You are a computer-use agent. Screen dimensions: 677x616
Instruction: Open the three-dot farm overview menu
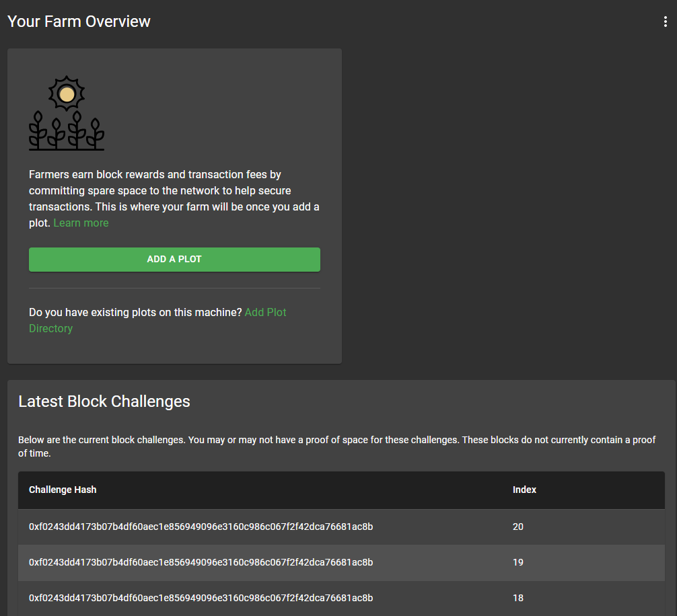(x=665, y=22)
